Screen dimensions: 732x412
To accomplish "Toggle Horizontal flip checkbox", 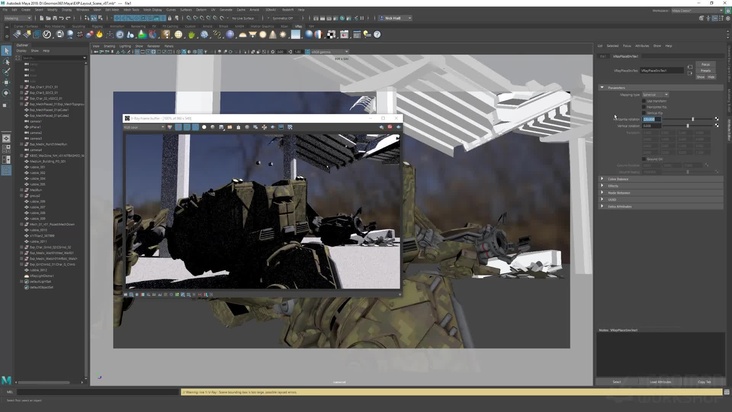I will point(644,107).
